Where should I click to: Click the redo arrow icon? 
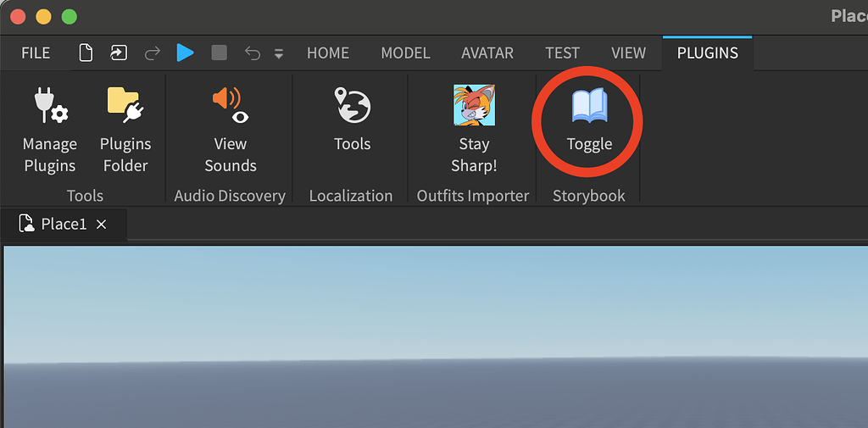pyautogui.click(x=153, y=53)
